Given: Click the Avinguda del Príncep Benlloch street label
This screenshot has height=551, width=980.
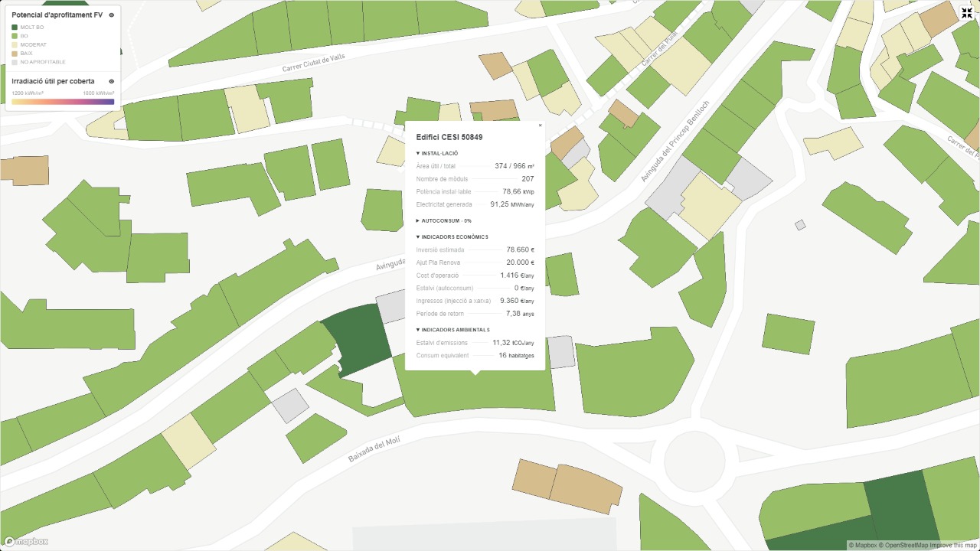Looking at the screenshot, I should [675, 141].
